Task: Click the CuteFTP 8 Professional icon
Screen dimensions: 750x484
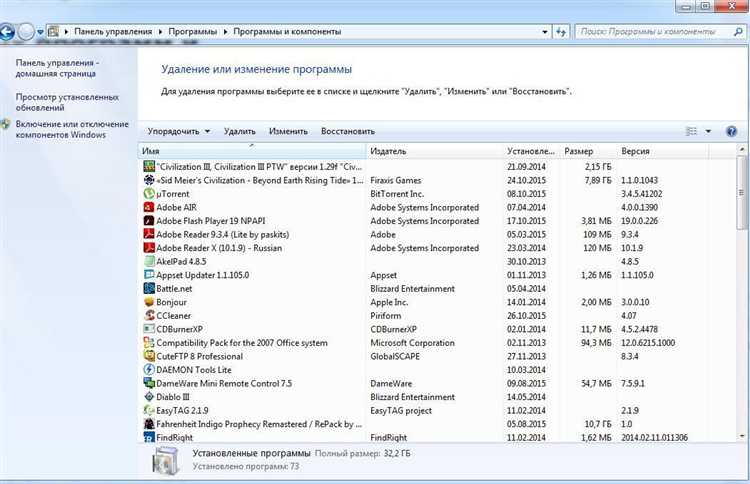Action: (149, 356)
